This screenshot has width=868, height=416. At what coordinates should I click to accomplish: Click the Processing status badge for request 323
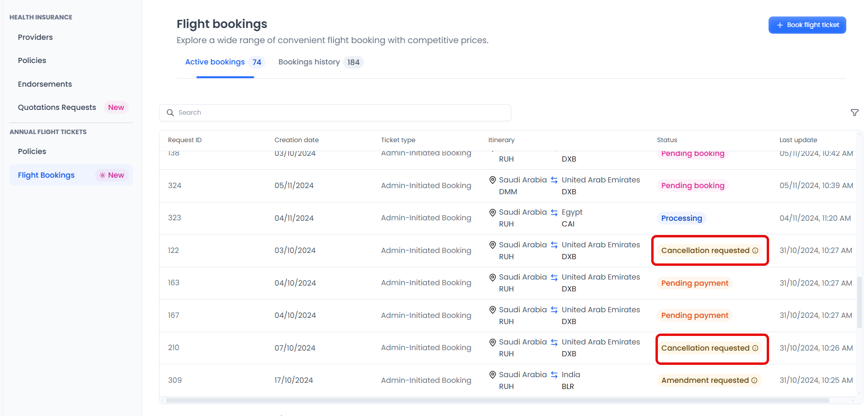682,218
